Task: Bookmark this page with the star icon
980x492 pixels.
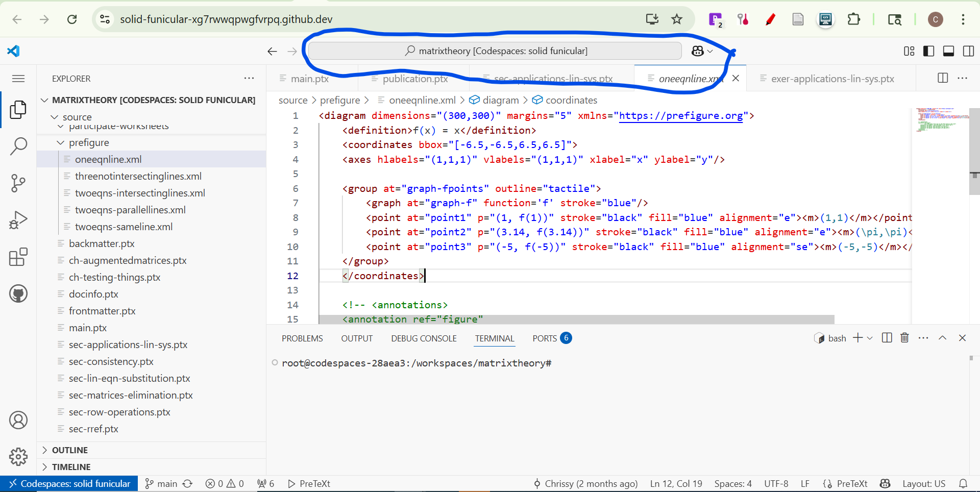Action: (677, 19)
